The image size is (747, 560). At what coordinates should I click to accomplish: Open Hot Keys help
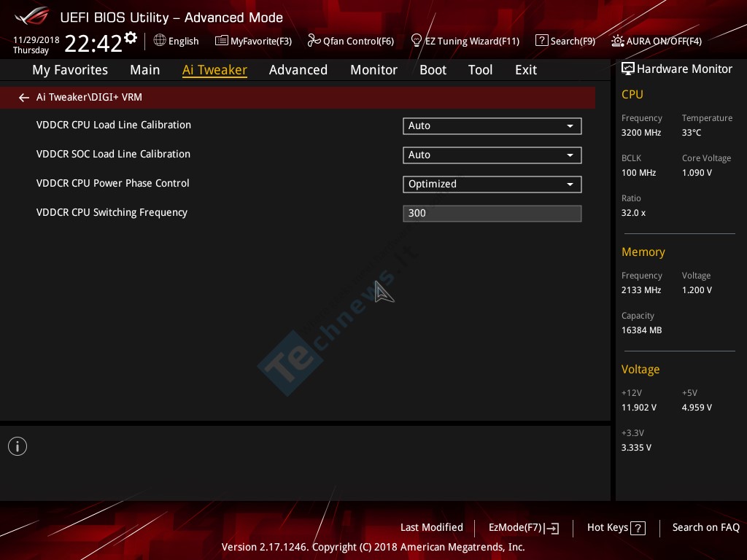pos(616,528)
